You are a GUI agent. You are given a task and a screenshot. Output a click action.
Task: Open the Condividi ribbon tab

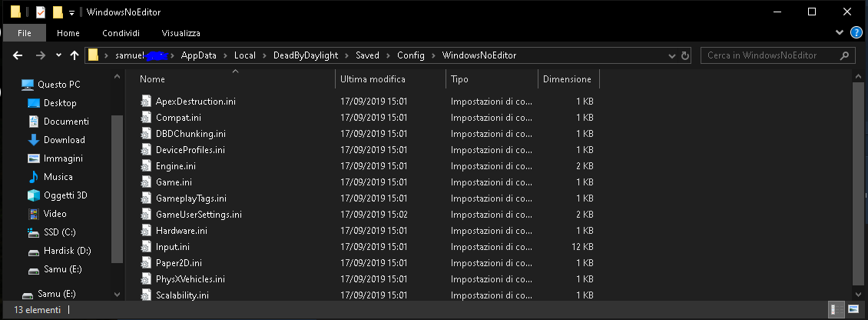point(121,33)
